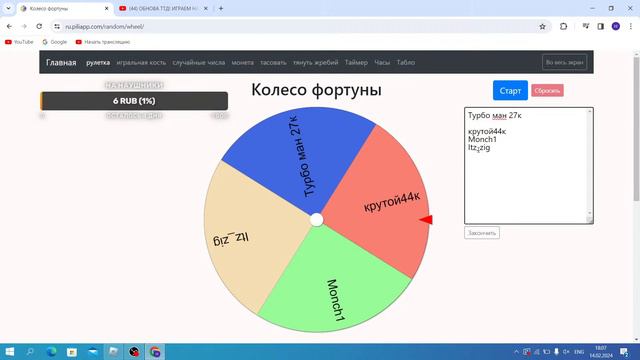Bookmark this page with star icon
640x360 pixels.
pos(542,27)
